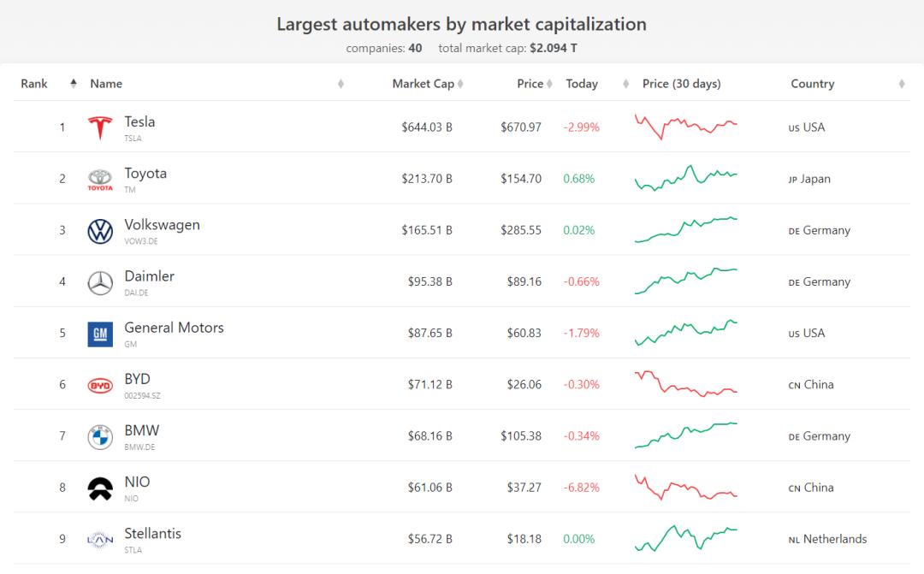Open the Volkswagen company name link
924x574 pixels.
coord(162,225)
